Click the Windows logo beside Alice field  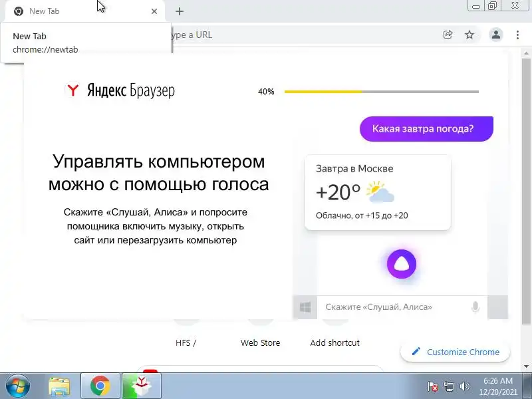pyautogui.click(x=305, y=307)
